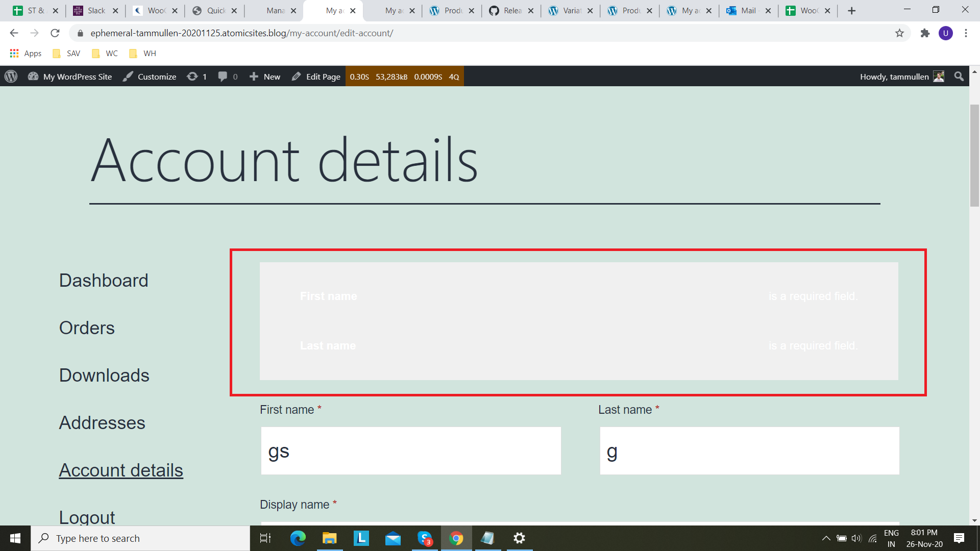Click the Logout link
This screenshot has width=980, height=551.
click(87, 517)
